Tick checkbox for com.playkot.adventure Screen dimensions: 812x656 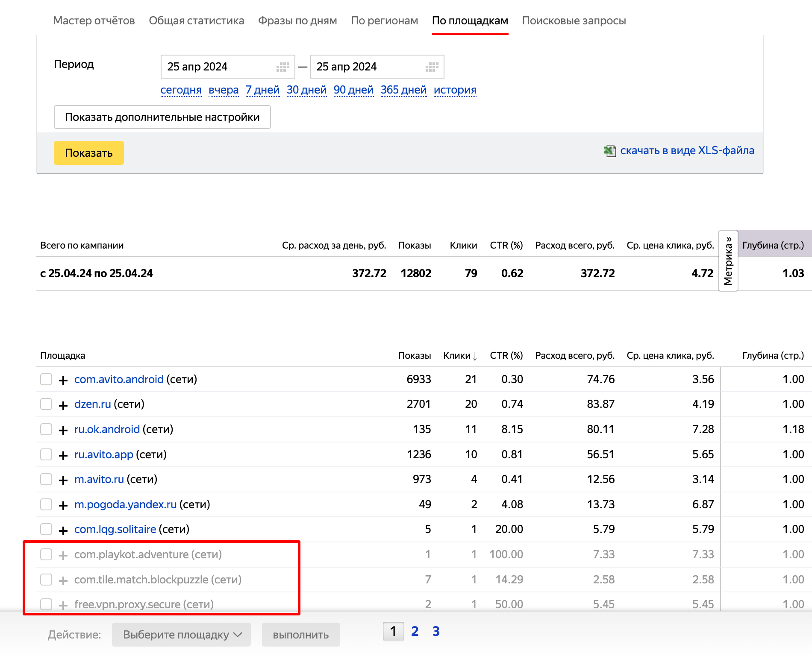coord(46,554)
